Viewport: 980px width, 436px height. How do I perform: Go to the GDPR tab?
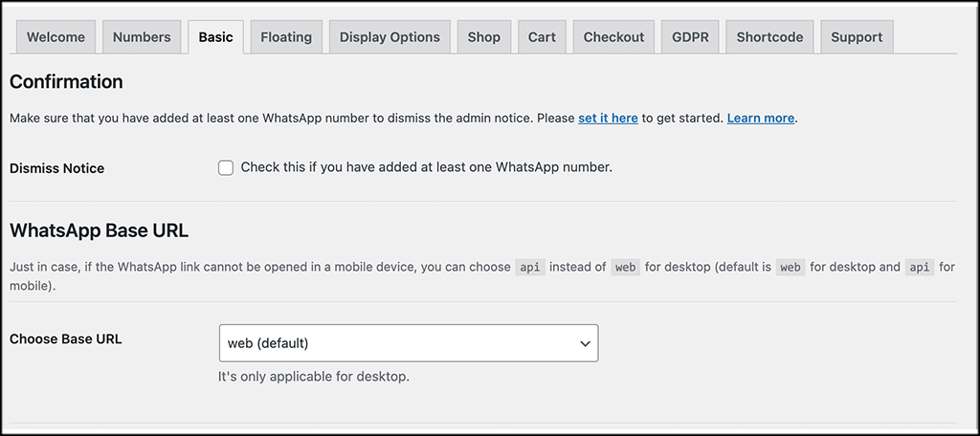tap(690, 37)
